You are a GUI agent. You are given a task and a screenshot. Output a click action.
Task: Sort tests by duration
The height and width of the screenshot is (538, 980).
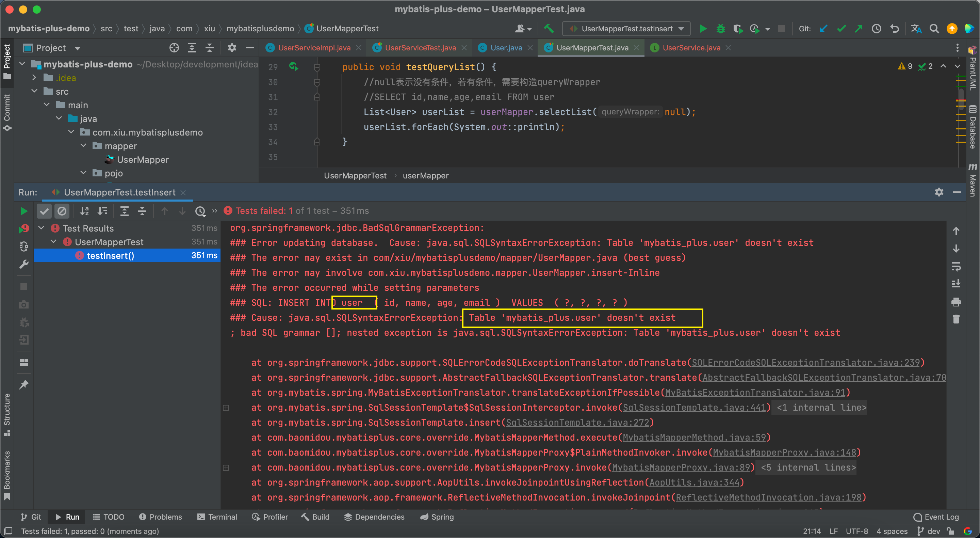[x=102, y=211]
